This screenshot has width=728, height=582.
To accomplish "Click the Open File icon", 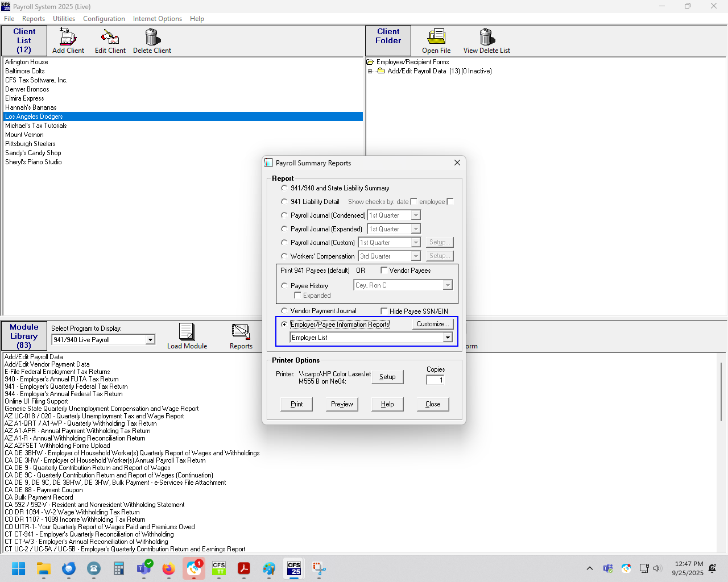I will coord(436,38).
